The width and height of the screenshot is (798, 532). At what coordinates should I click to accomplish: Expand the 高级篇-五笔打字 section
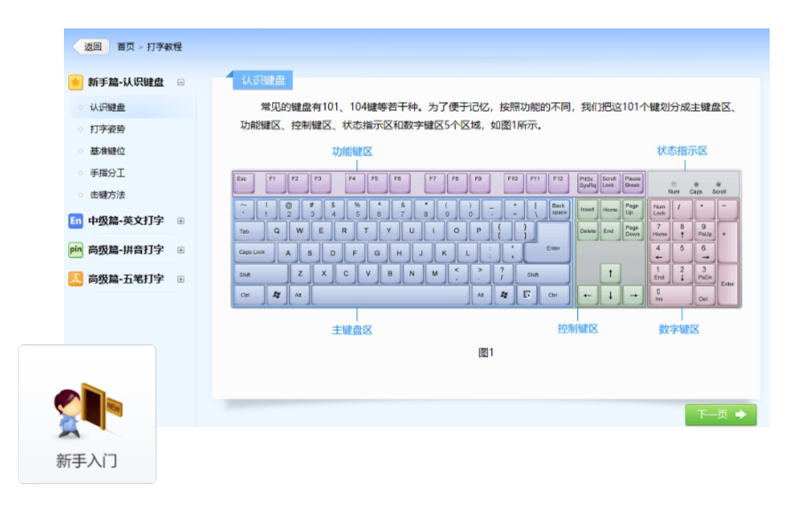click(181, 279)
